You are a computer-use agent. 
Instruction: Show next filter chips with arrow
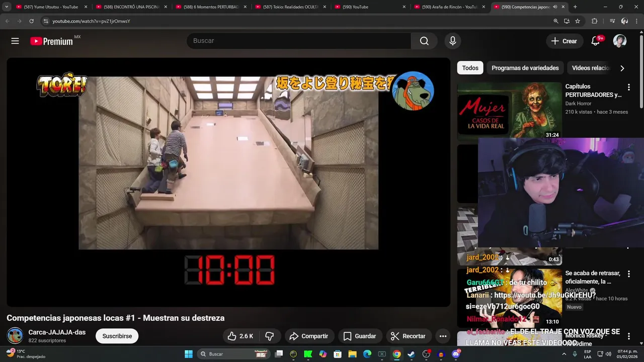click(622, 68)
